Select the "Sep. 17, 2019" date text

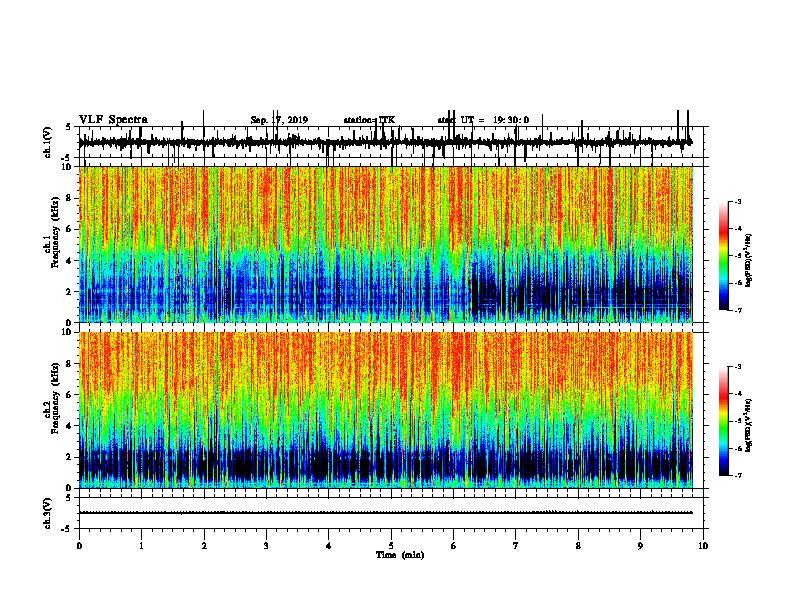(279, 120)
